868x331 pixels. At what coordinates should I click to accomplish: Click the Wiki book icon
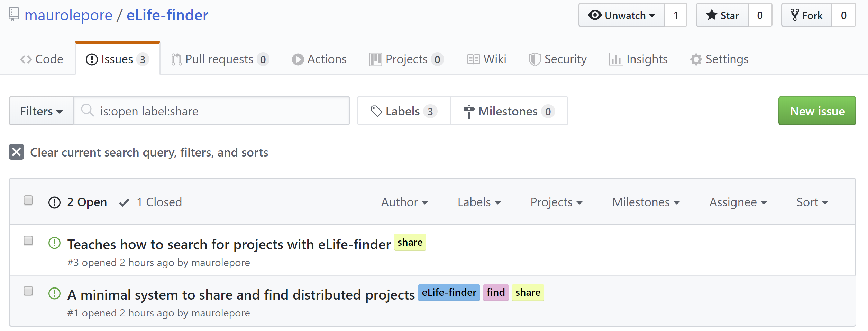pos(473,59)
